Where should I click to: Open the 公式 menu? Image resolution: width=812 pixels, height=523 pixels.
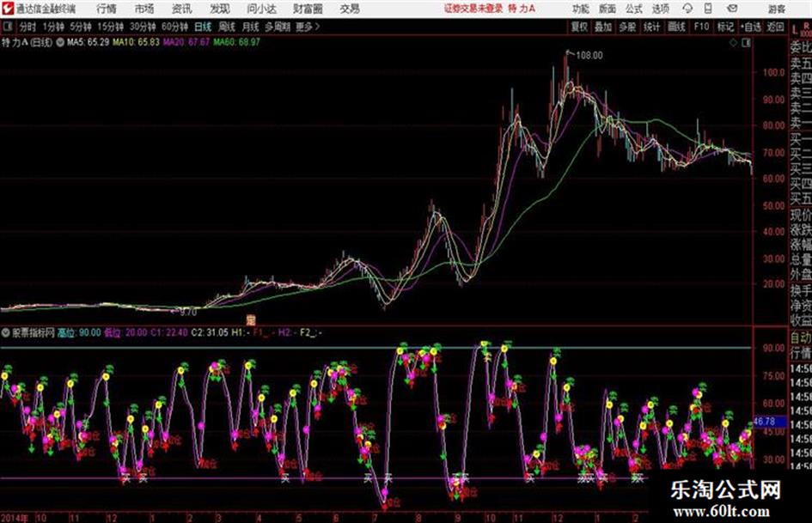(x=634, y=9)
